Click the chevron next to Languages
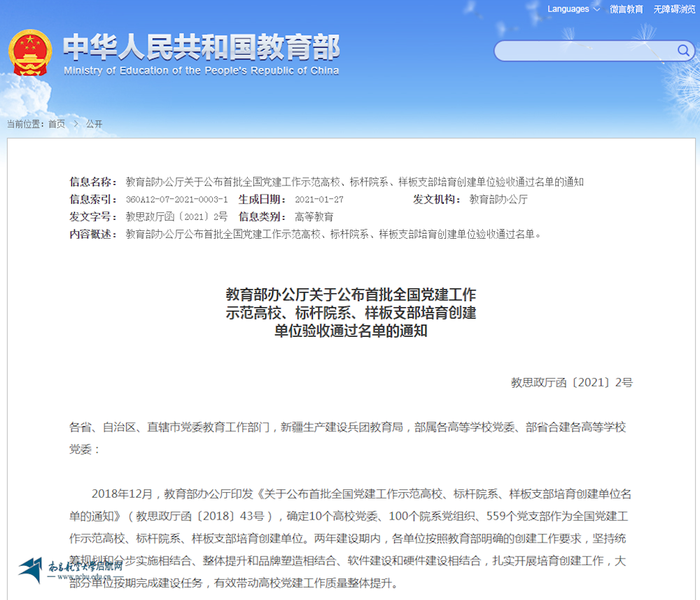This screenshot has height=600, width=700. click(x=596, y=9)
